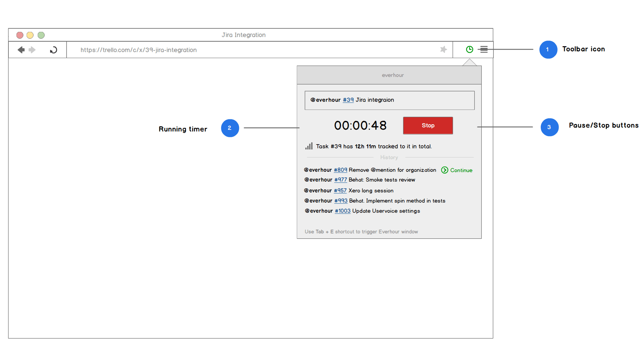Click the bar chart stats icon
Viewport: 644px width, 364px height.
pos(309,146)
